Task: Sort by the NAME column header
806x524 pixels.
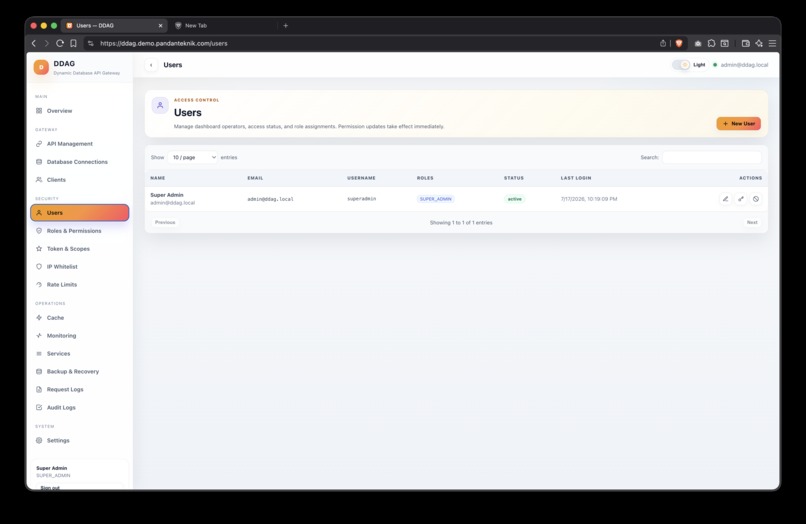Action: click(158, 178)
